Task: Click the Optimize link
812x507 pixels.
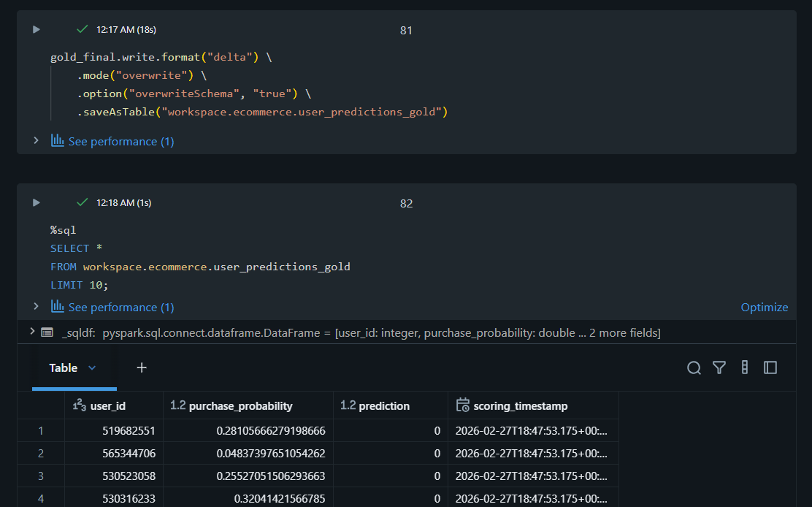Action: 765,307
